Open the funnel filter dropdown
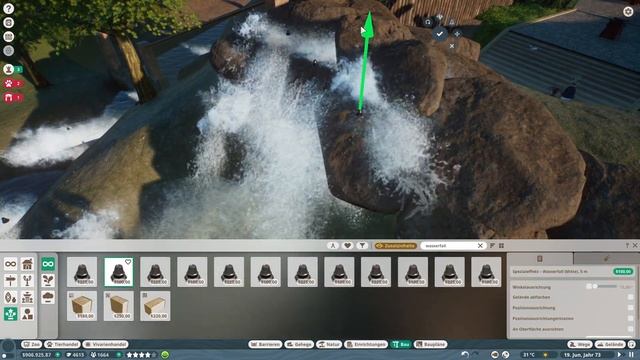640x360 pixels. (x=362, y=246)
